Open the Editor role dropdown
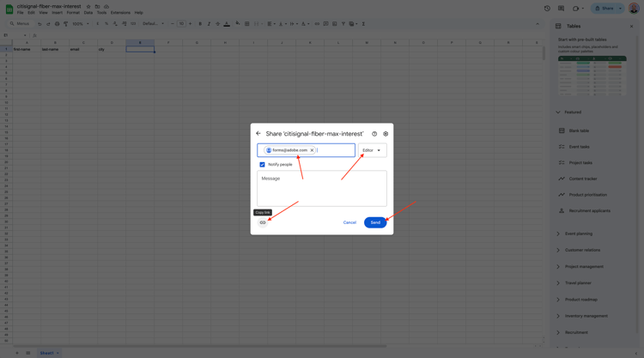Screen dimensions: 644x358 click(x=372, y=150)
